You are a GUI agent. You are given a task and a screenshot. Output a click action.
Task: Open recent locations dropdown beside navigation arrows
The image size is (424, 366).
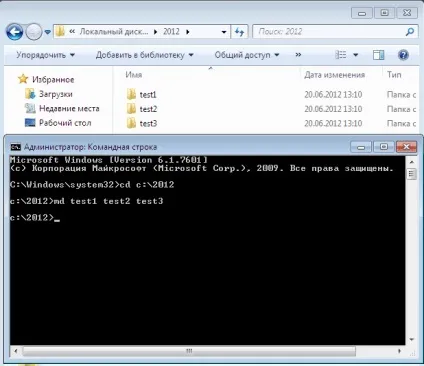coord(48,32)
